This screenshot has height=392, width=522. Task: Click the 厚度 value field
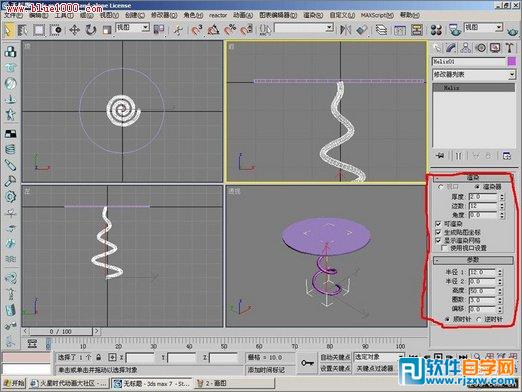483,197
